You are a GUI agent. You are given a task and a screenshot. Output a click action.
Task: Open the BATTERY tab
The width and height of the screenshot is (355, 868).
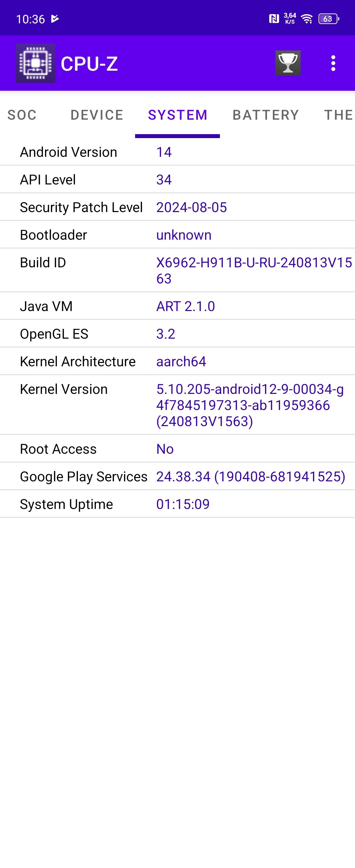[266, 115]
